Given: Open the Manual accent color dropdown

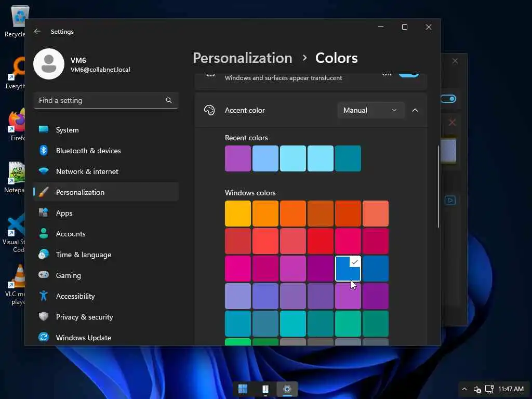Looking at the screenshot, I should 370,110.
